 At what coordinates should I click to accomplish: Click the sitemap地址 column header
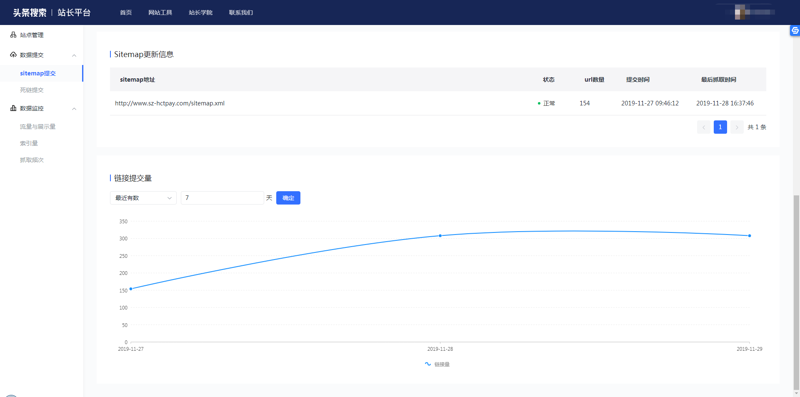tap(137, 80)
